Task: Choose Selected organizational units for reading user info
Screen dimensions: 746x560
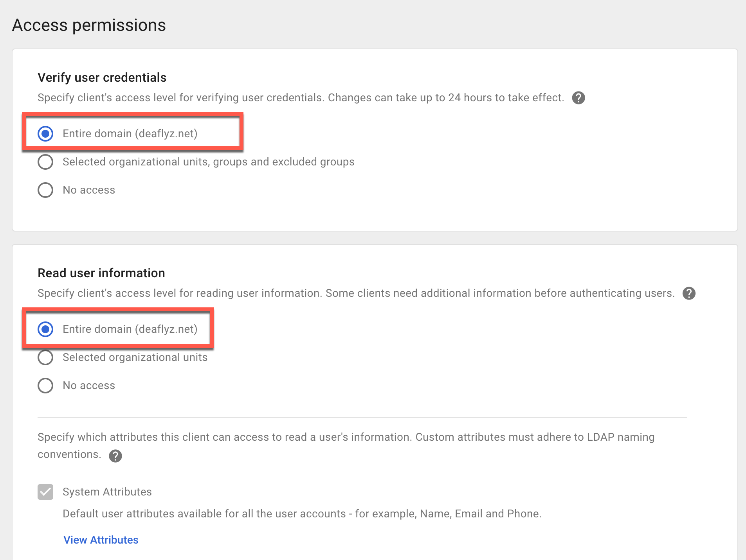Action: coord(45,357)
